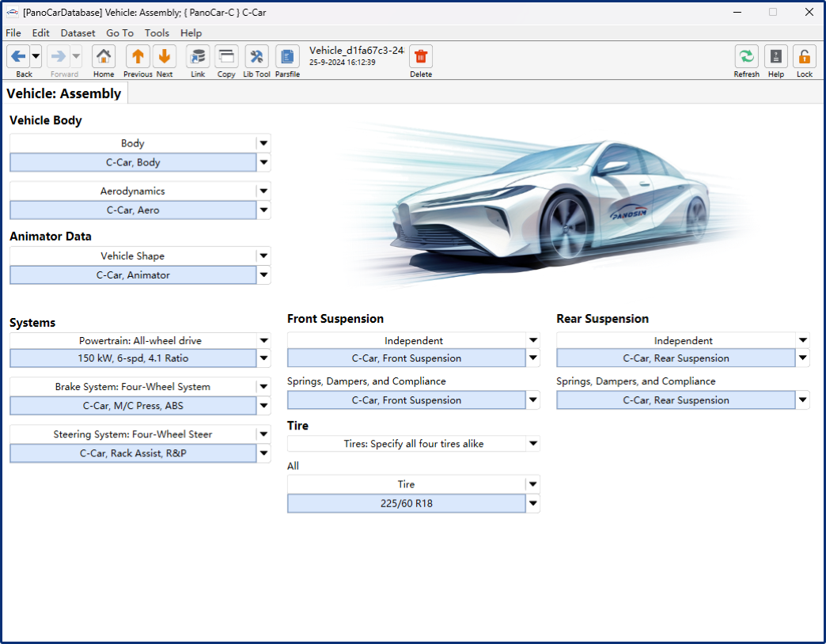This screenshot has height=644, width=826.
Task: Expand the 225/60 R18 dropdown arrow
Action: coord(533,503)
